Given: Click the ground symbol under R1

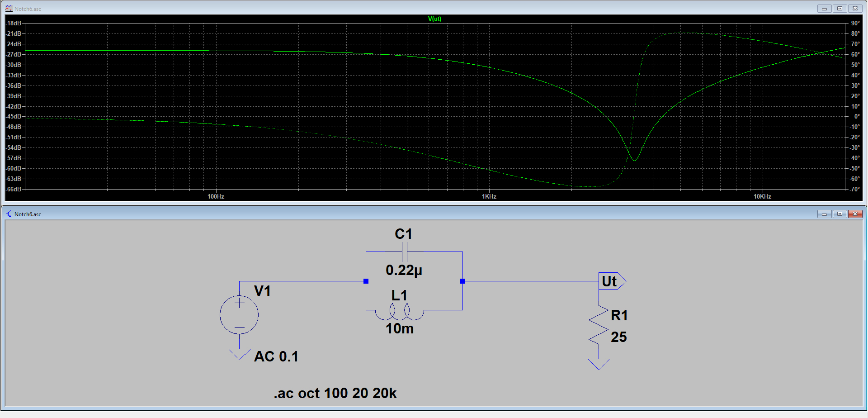Looking at the screenshot, I should click(x=599, y=364).
